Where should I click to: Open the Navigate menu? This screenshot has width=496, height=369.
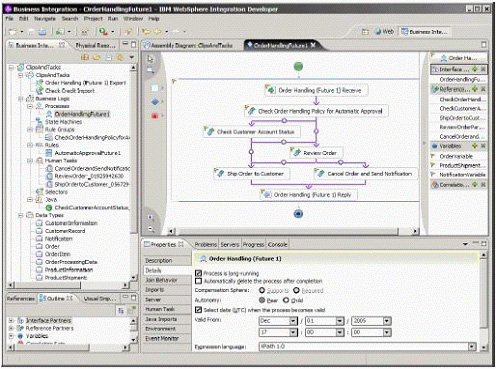[x=45, y=19]
